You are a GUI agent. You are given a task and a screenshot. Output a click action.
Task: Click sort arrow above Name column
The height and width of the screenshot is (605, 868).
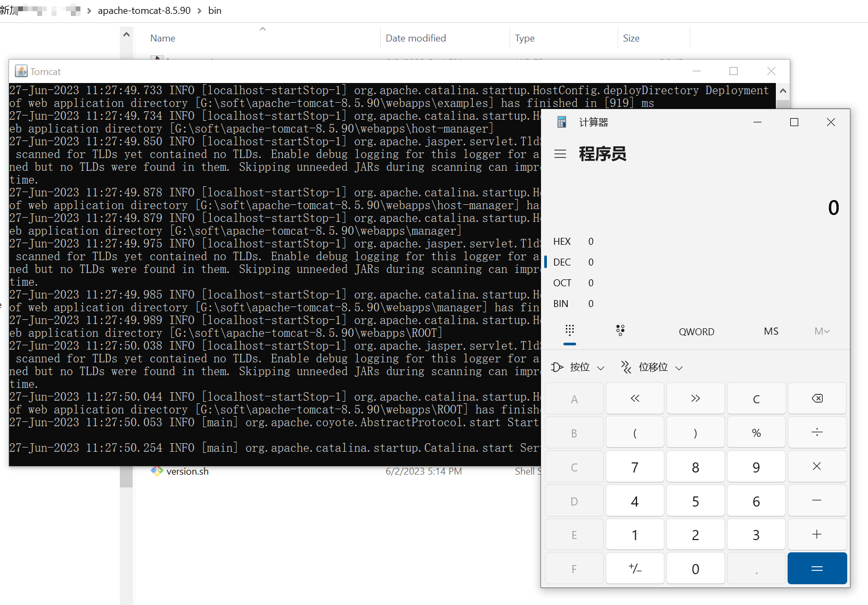(263, 29)
